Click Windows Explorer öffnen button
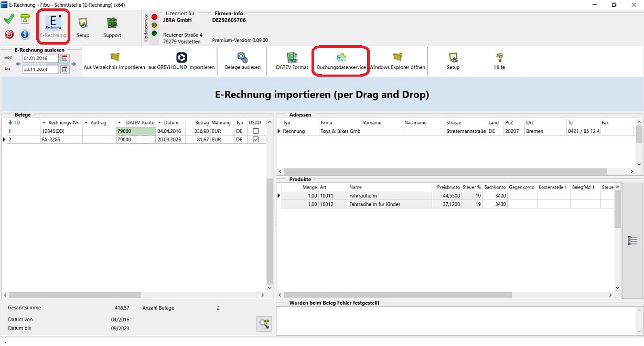 pyautogui.click(x=397, y=58)
